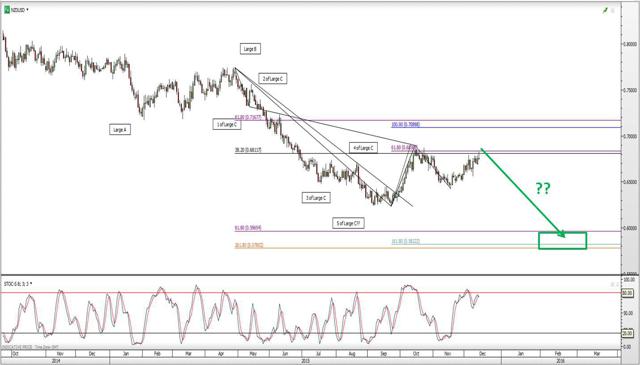This screenshot has width=640, height=365.
Task: Select the '3 of Large C' label
Action: [x=316, y=198]
